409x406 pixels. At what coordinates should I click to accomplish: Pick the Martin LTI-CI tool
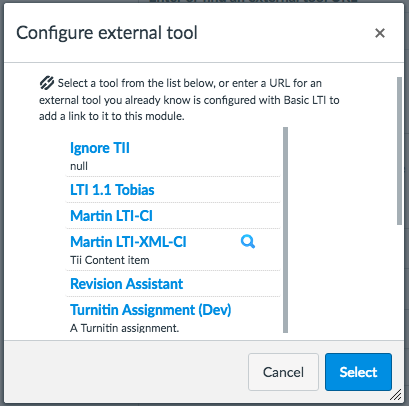pos(111,216)
